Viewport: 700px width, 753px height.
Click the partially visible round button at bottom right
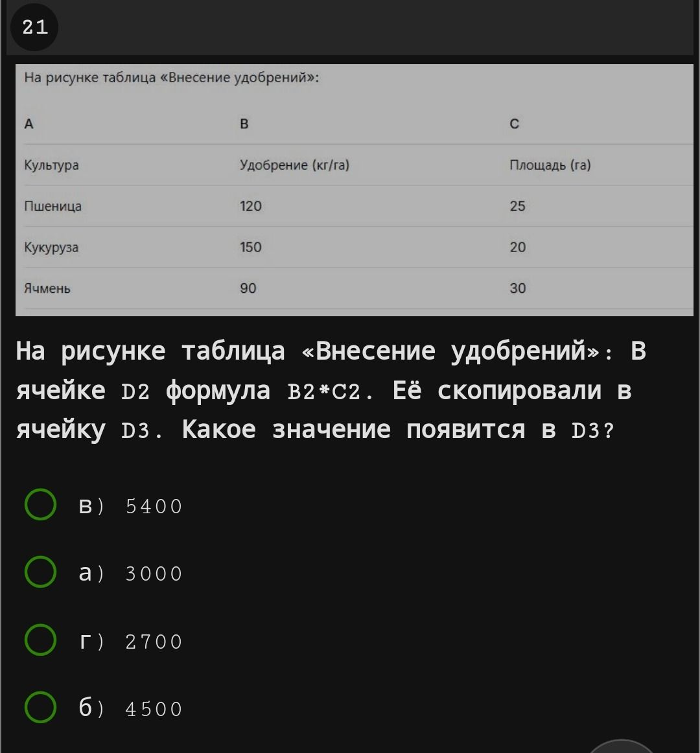click(x=621, y=747)
